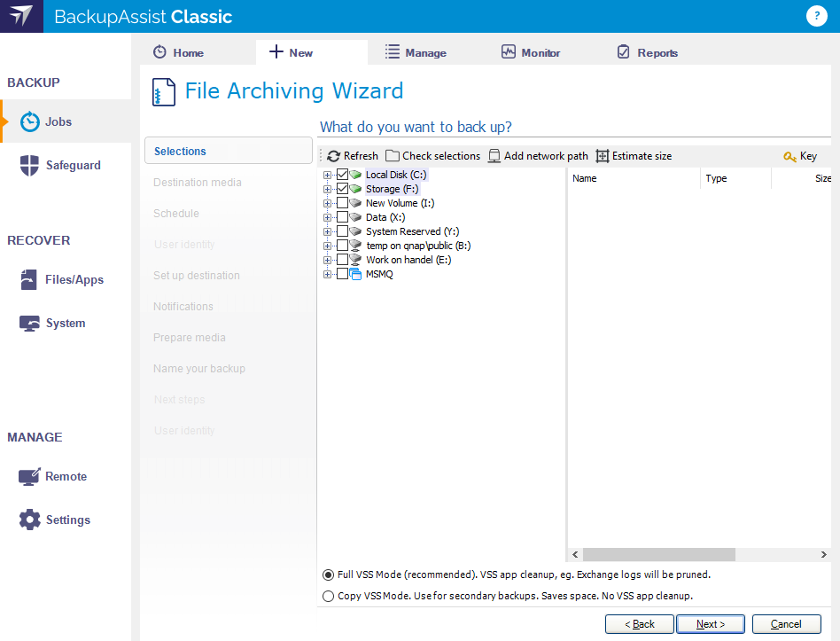Click the Size column header

coord(802,178)
